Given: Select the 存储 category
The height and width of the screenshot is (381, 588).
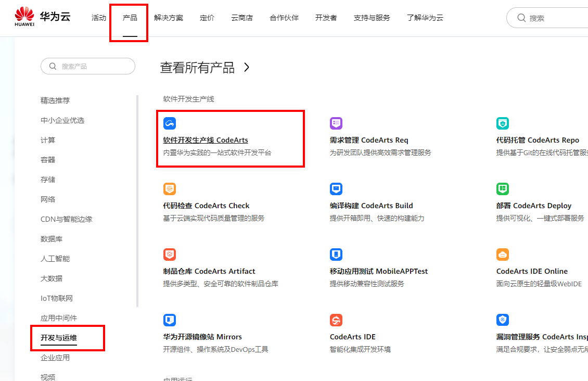Looking at the screenshot, I should click(48, 180).
